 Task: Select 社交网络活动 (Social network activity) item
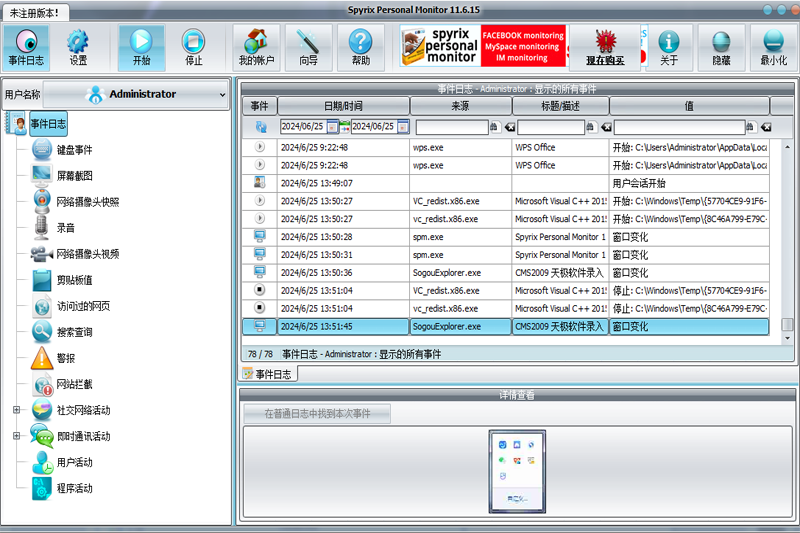point(71,410)
